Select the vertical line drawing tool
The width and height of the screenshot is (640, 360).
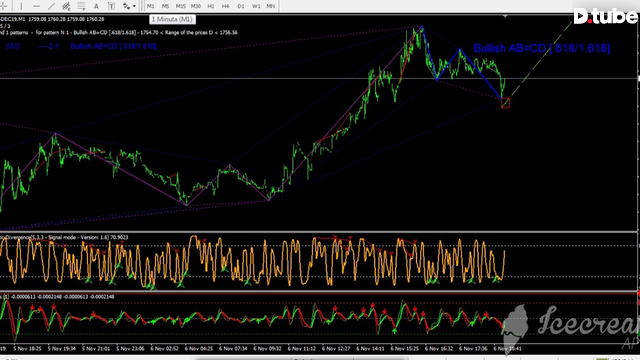click(21, 6)
